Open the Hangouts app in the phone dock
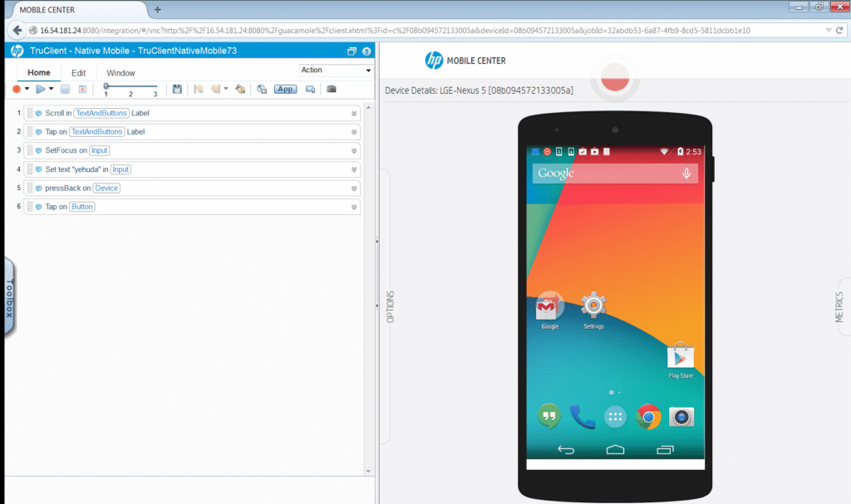This screenshot has width=851, height=504. point(549,417)
